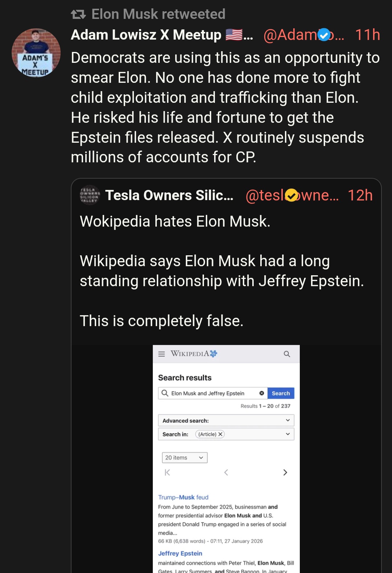Tap the Wikipedia magnifier search icon
Screen dimensions: 392x573
[287, 354]
